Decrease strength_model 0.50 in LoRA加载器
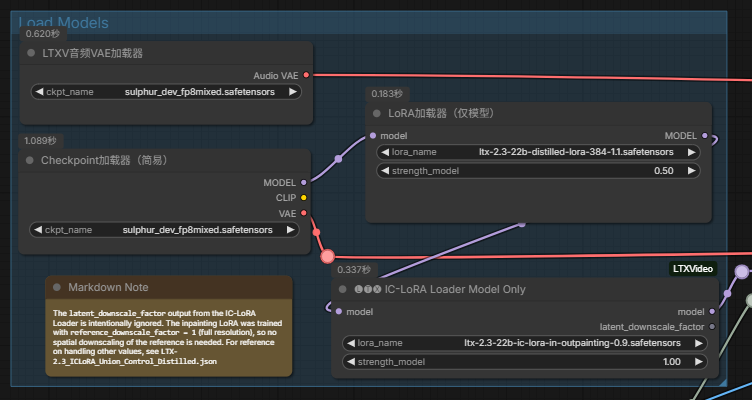 point(385,171)
